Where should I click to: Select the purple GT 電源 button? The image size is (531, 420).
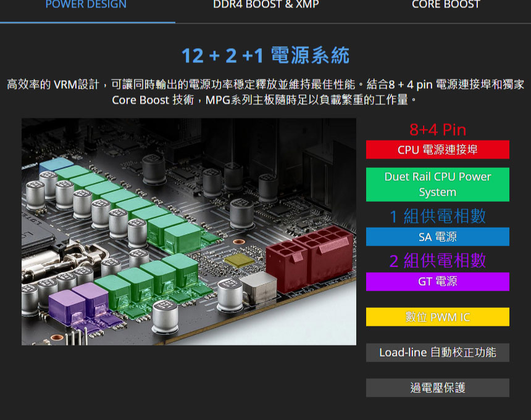pos(438,281)
